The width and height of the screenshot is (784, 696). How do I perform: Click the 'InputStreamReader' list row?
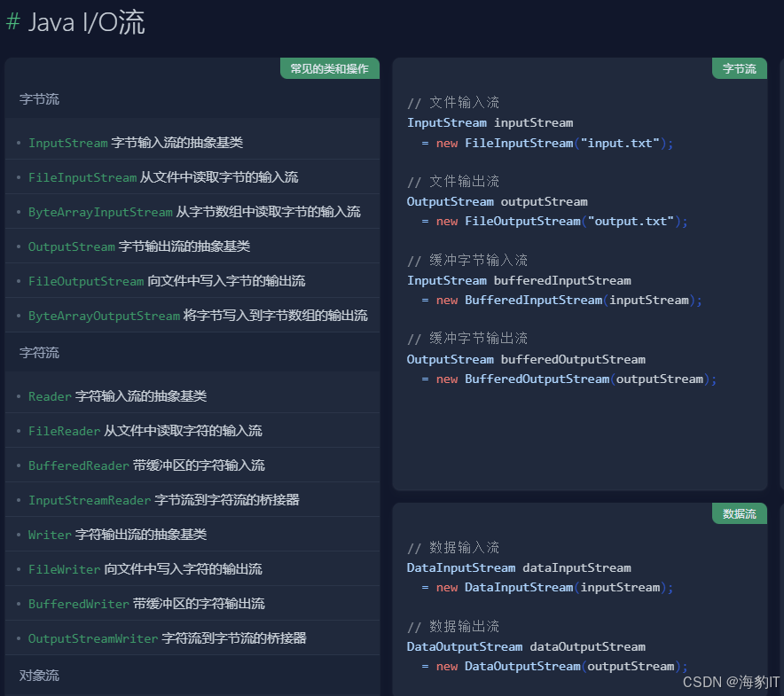(192, 499)
